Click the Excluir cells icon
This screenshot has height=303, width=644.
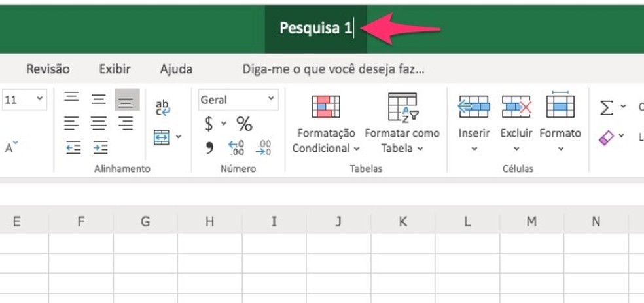tap(516, 107)
